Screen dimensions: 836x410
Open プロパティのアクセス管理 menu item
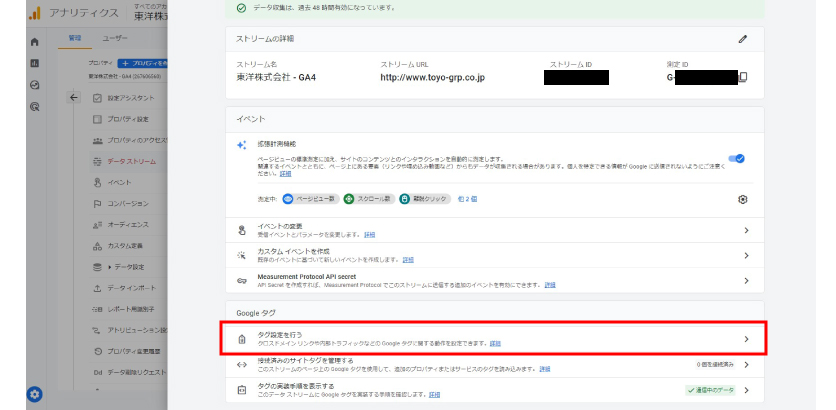pos(137,140)
